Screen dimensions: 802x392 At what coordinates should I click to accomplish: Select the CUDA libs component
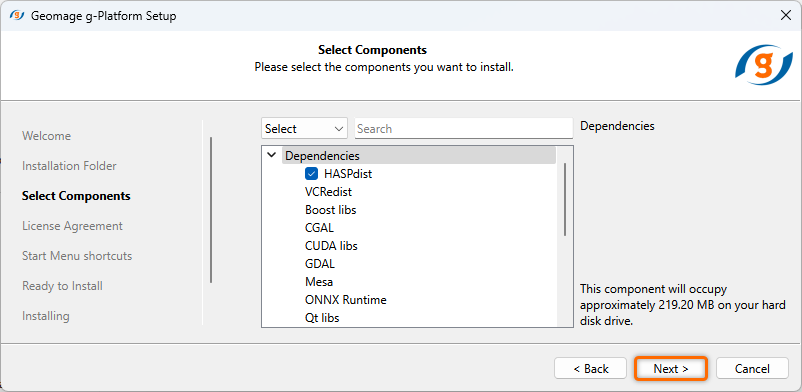(331, 246)
